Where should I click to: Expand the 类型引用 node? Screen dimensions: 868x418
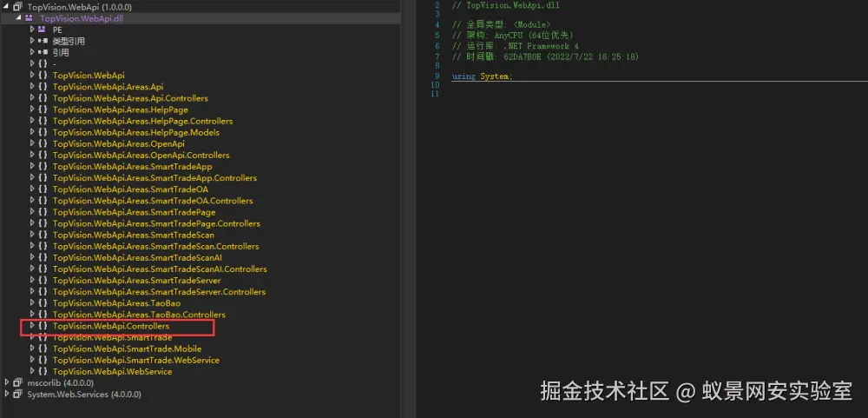tap(32, 41)
